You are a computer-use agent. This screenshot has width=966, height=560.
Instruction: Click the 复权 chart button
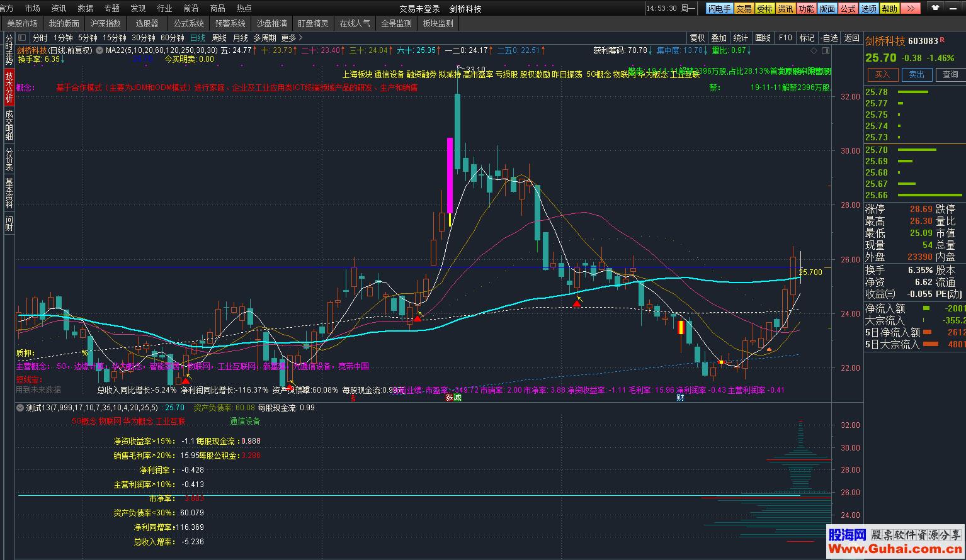(x=698, y=38)
